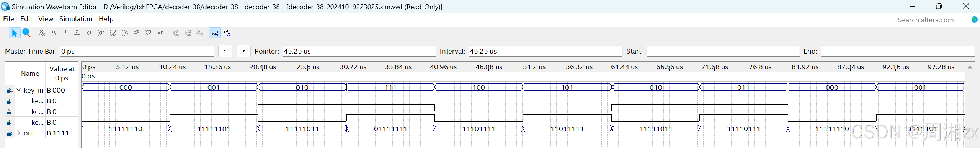
Task: Click the End time field
Action: click(x=898, y=51)
